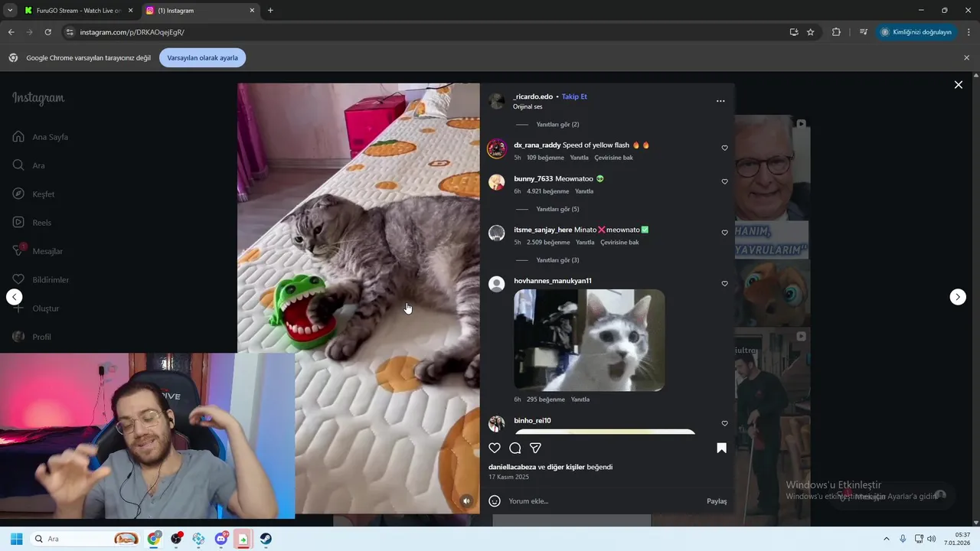Click Paylaş to post comment

[x=717, y=501]
